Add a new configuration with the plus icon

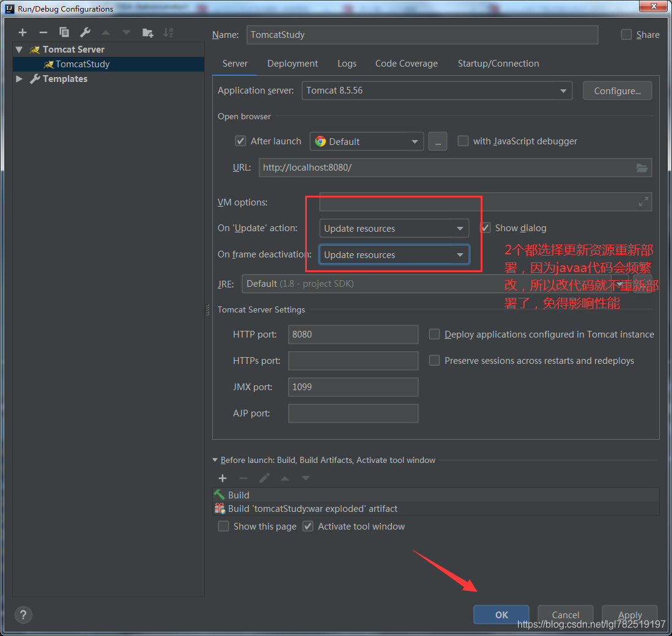[22, 32]
